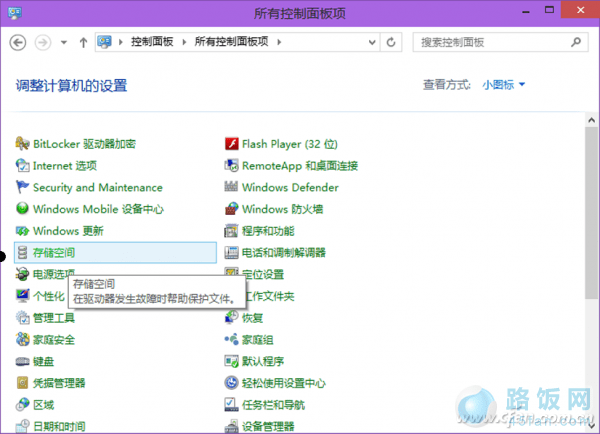Click the control panel title bar icon
Image resolution: width=600 pixels, height=434 pixels.
click(15, 13)
